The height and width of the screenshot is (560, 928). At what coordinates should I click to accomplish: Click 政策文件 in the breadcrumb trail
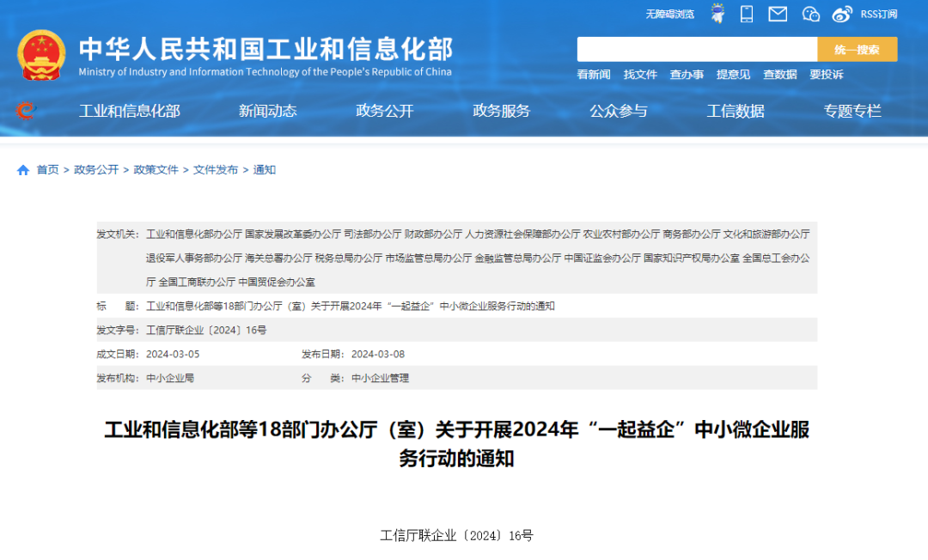(x=156, y=169)
